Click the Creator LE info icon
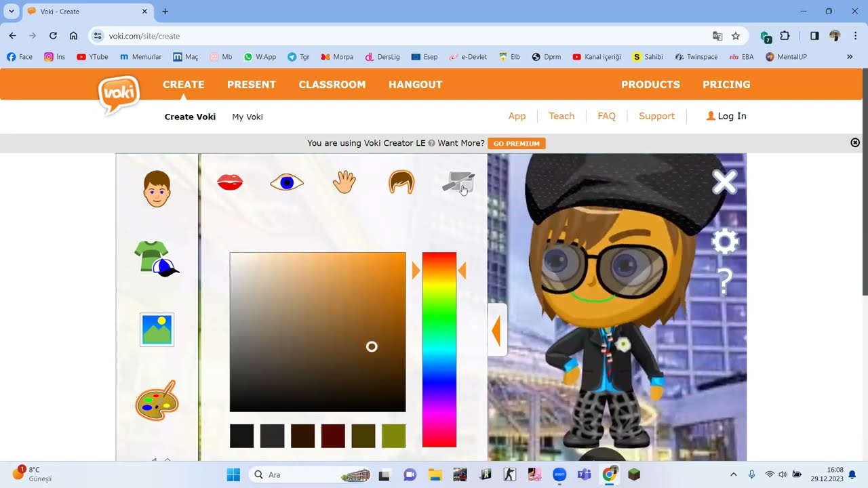This screenshot has width=868, height=488. click(x=431, y=144)
